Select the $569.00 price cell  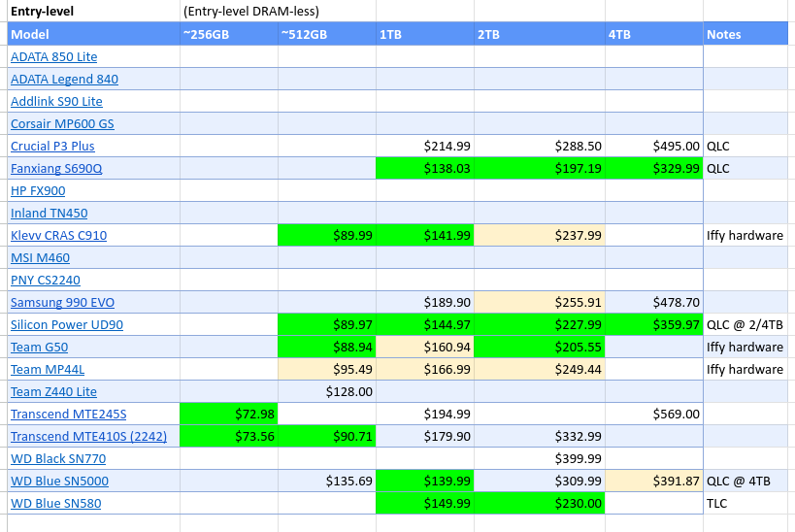pos(654,414)
